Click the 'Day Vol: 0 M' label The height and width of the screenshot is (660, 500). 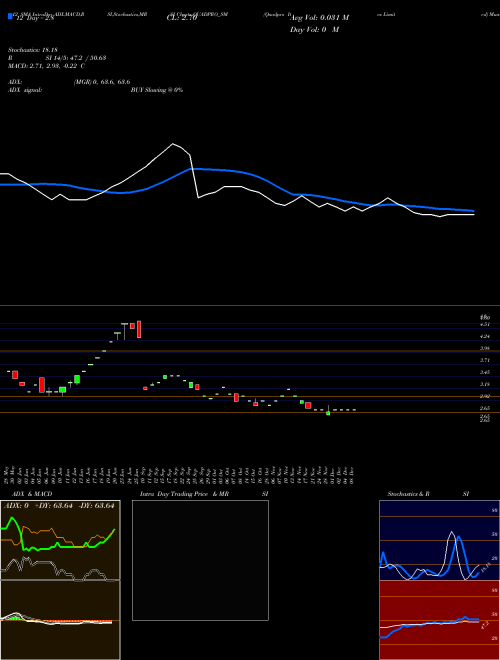pos(314,30)
